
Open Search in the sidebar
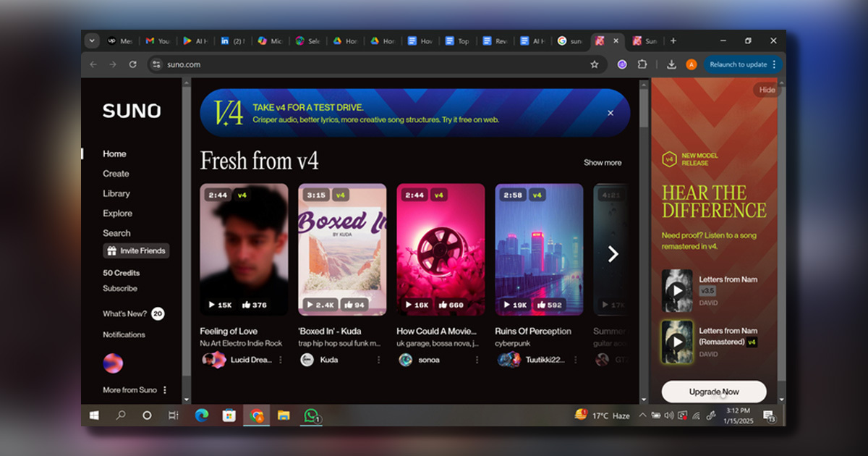(116, 233)
